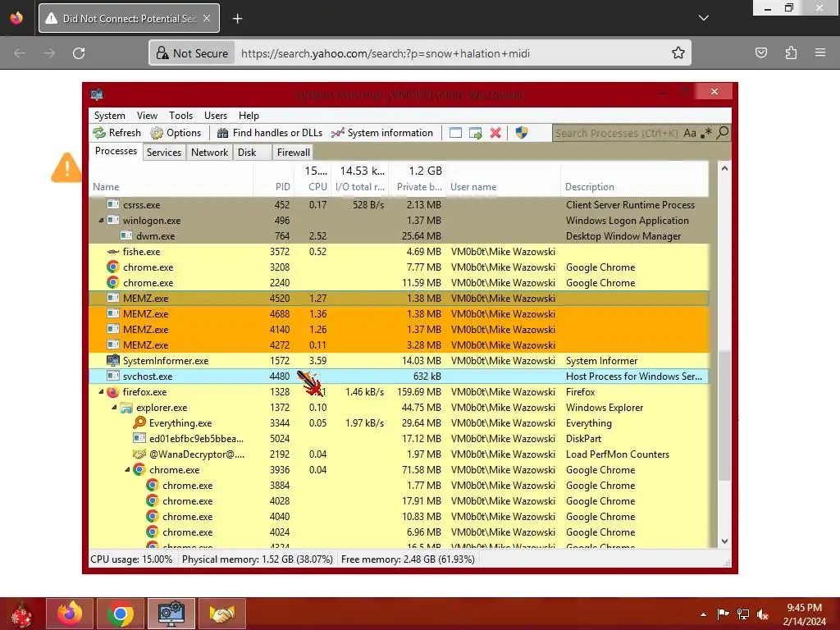Click the SystemInformer.exe process icon

113,361
